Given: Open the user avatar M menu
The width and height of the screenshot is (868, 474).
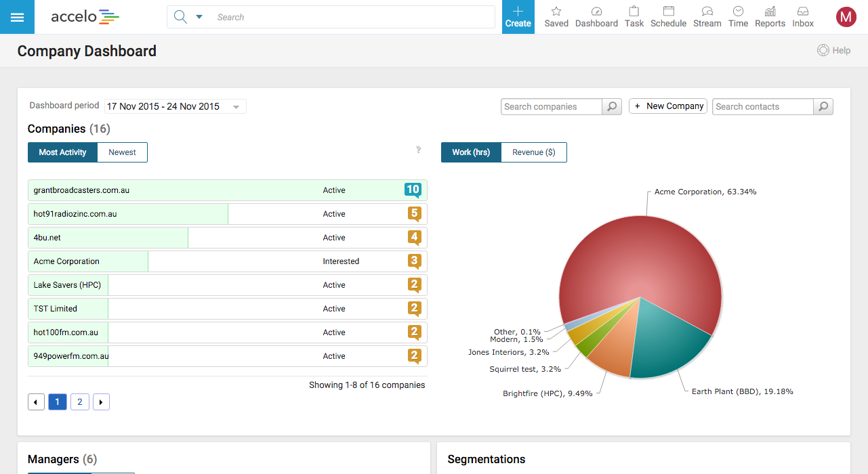Looking at the screenshot, I should (846, 17).
